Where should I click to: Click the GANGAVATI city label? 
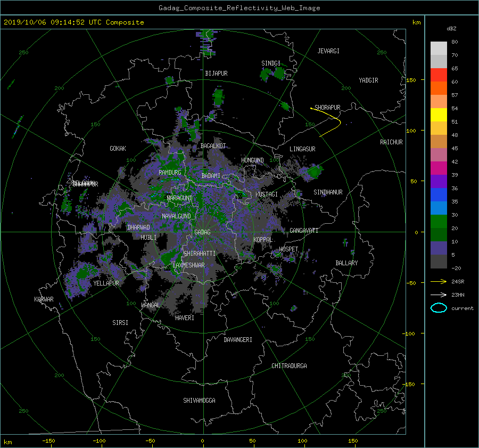coord(304,231)
